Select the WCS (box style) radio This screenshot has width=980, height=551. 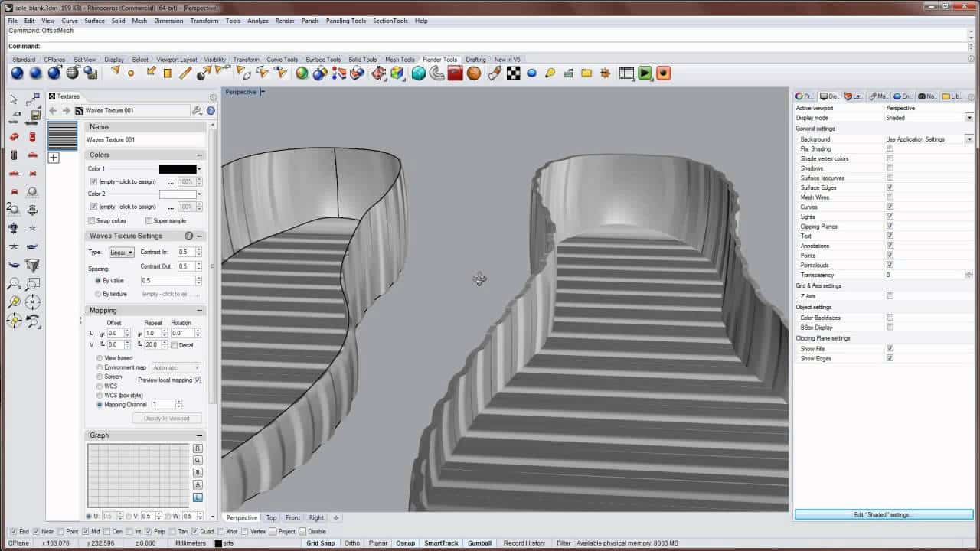pos(100,395)
